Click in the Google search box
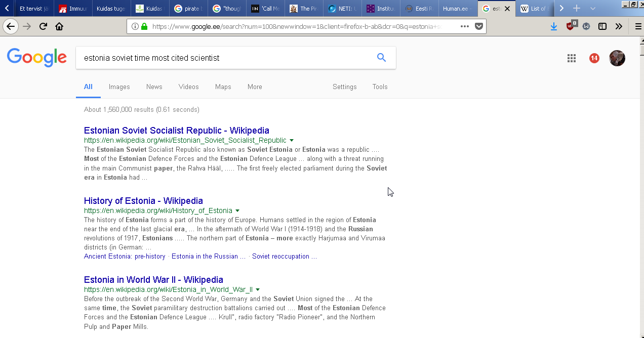644x338 pixels. (x=225, y=58)
